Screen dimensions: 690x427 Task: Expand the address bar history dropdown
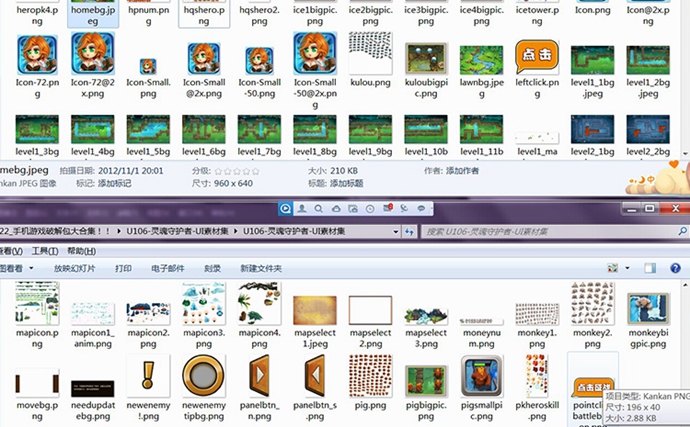pos(395,231)
